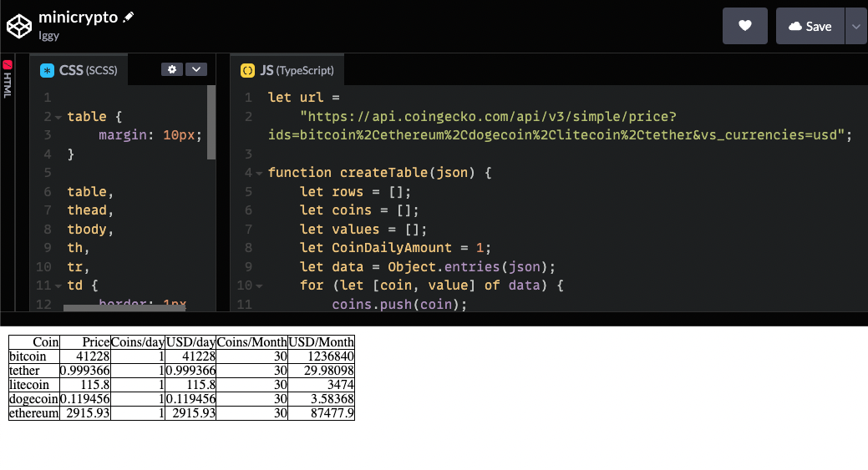The height and width of the screenshot is (470, 868).
Task: Open the collapsed HTML editor panel
Action: 8,78
